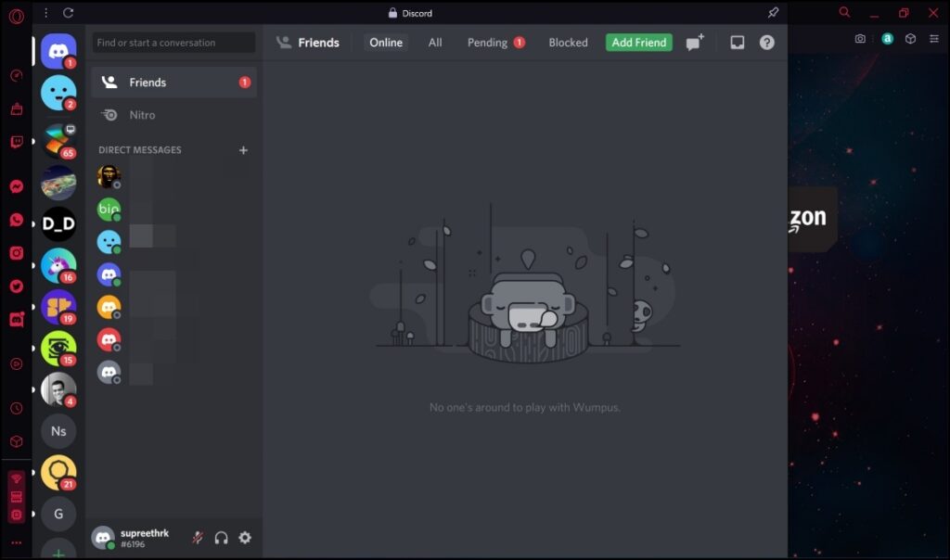This screenshot has width=950, height=560.
Task: Open the Amazon speed dial tile
Action: pos(813,219)
